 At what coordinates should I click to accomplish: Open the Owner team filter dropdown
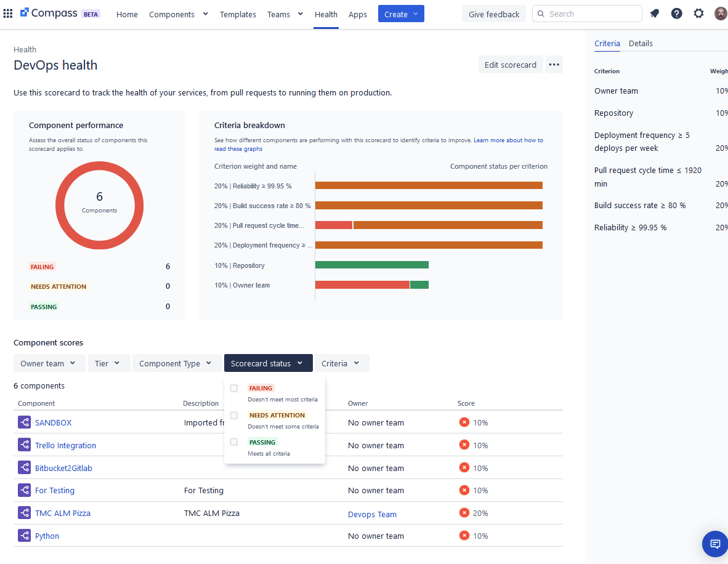click(x=49, y=363)
